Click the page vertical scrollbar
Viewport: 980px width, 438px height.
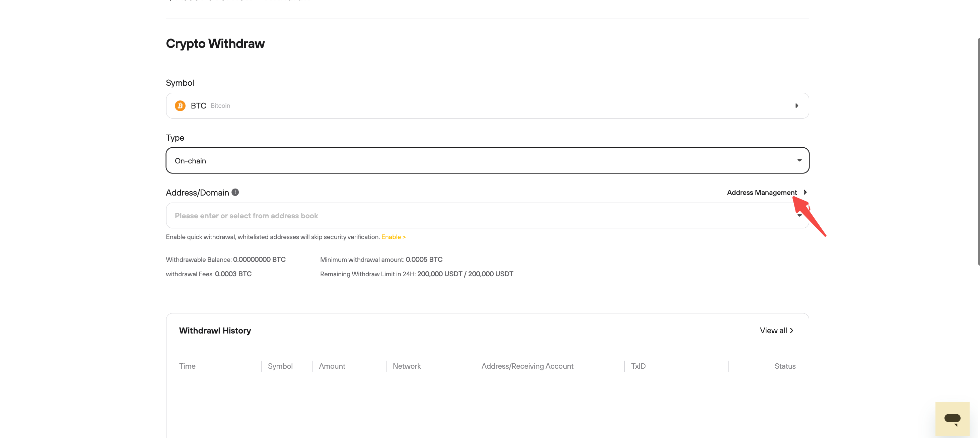pyautogui.click(x=978, y=152)
